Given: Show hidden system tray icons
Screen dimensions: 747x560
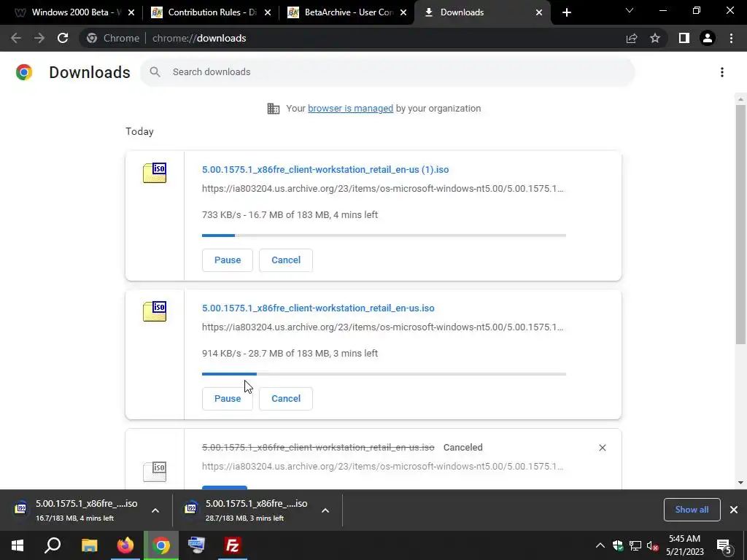Looking at the screenshot, I should 600,545.
